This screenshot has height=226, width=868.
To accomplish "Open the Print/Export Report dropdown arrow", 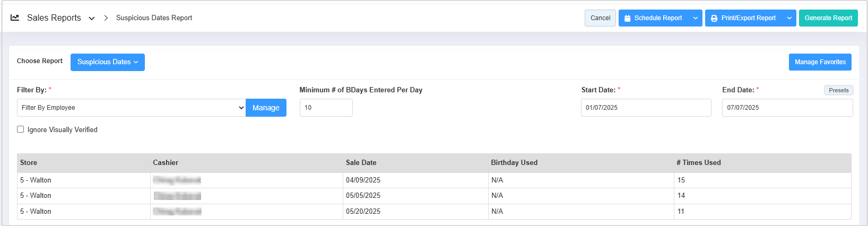I will click(x=789, y=18).
